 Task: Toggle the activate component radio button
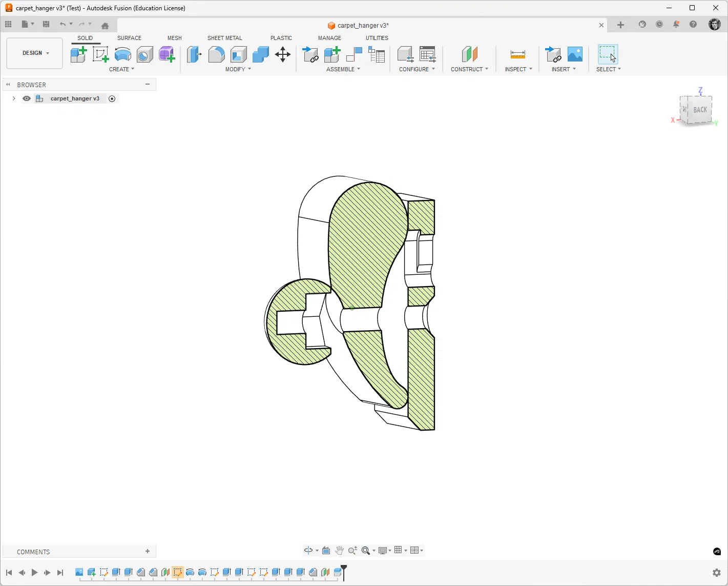click(x=112, y=98)
